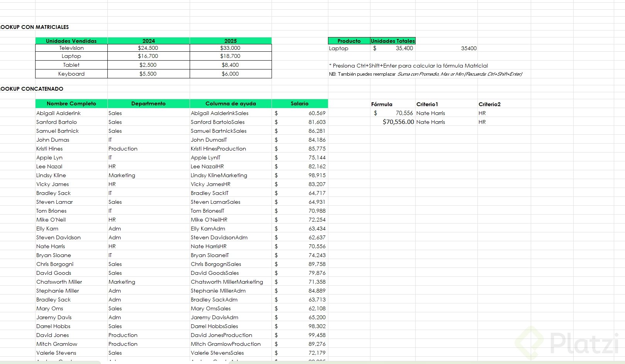Select the 72,254 salary cell
Viewport: 625px width, 364px height.
tap(300, 220)
